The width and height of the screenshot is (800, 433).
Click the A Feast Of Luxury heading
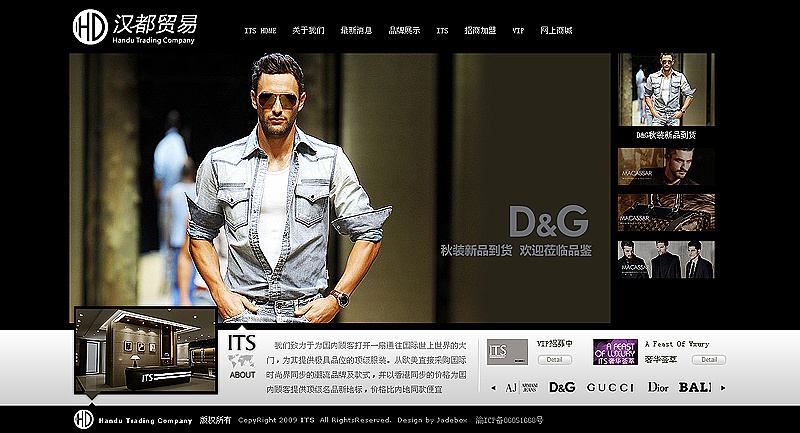coord(677,344)
